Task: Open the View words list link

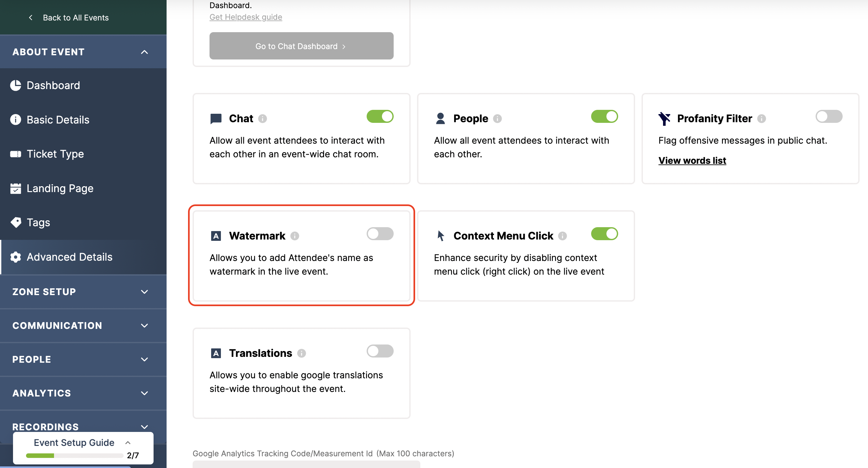Action: click(692, 161)
